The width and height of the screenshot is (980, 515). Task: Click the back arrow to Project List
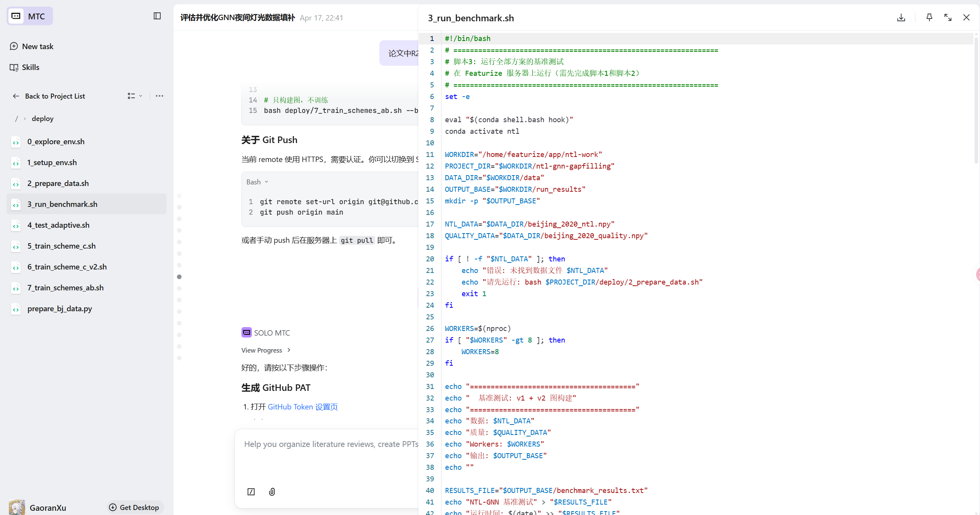[16, 96]
